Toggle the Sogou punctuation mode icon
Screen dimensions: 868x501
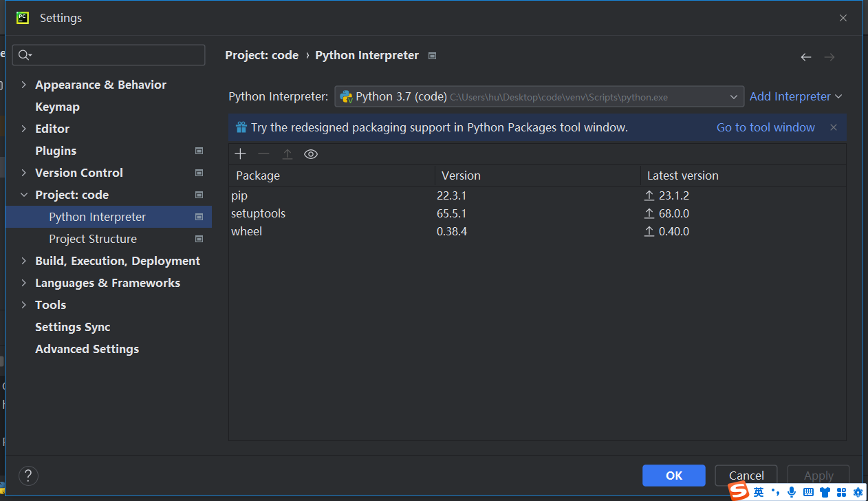coord(775,492)
